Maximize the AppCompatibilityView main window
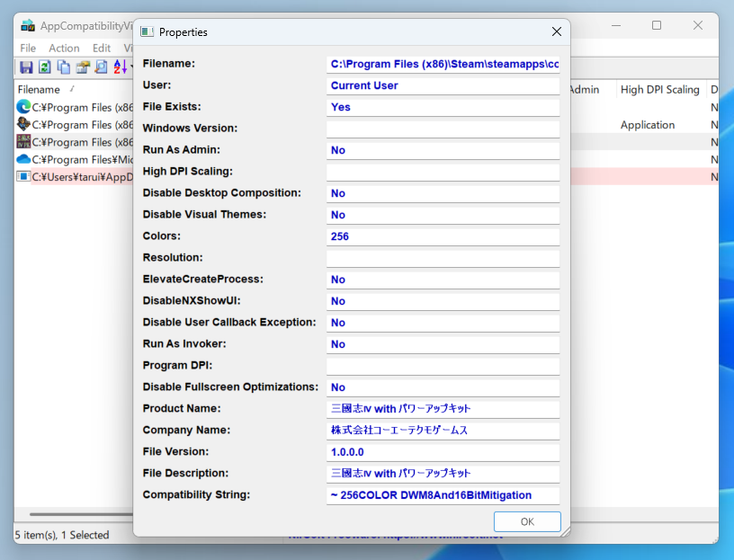The height and width of the screenshot is (560, 734). (x=657, y=26)
